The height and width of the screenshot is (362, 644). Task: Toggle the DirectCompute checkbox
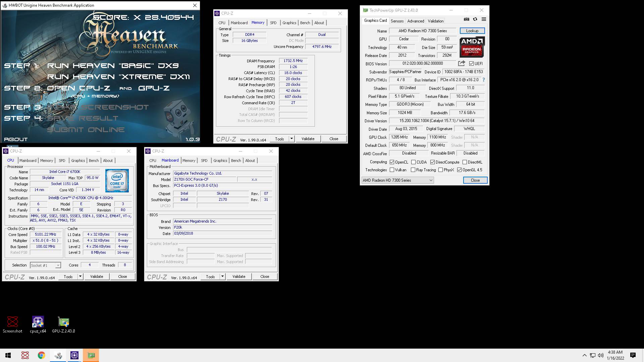coord(432,162)
